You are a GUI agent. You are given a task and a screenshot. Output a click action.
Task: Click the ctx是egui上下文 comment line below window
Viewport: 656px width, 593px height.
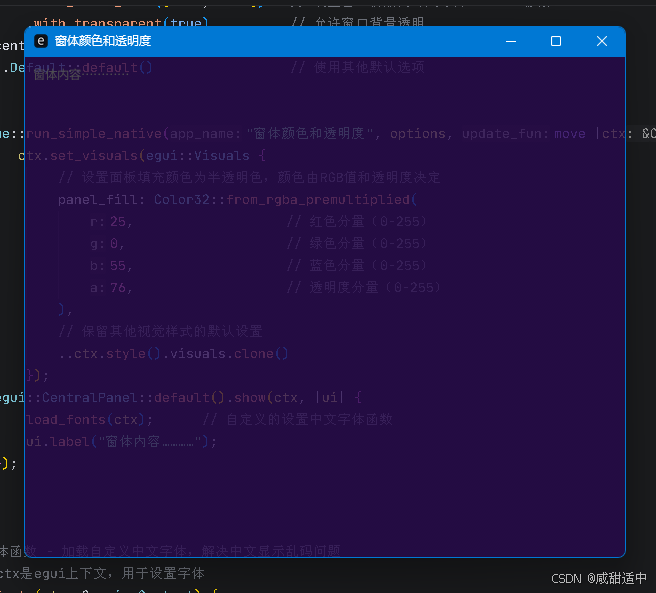click(x=100, y=573)
